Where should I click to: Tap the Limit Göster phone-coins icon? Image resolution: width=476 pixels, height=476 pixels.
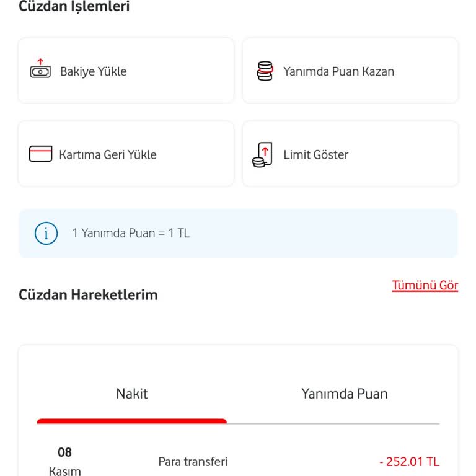(x=262, y=154)
